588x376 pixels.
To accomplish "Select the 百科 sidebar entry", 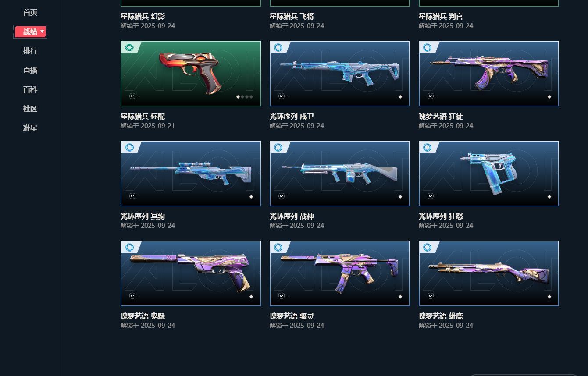I will [x=30, y=89].
